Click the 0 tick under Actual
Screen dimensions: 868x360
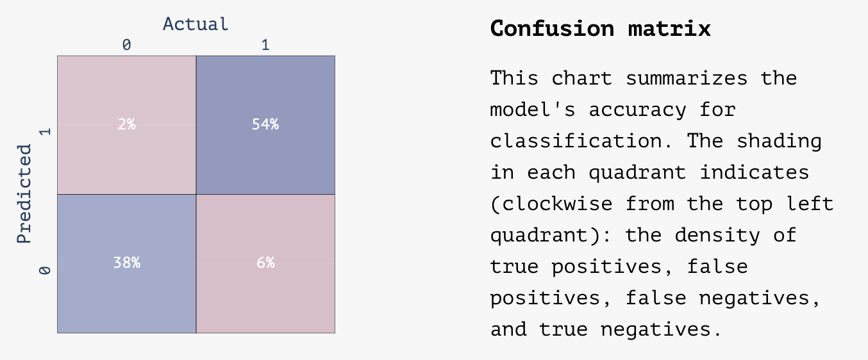(126, 45)
